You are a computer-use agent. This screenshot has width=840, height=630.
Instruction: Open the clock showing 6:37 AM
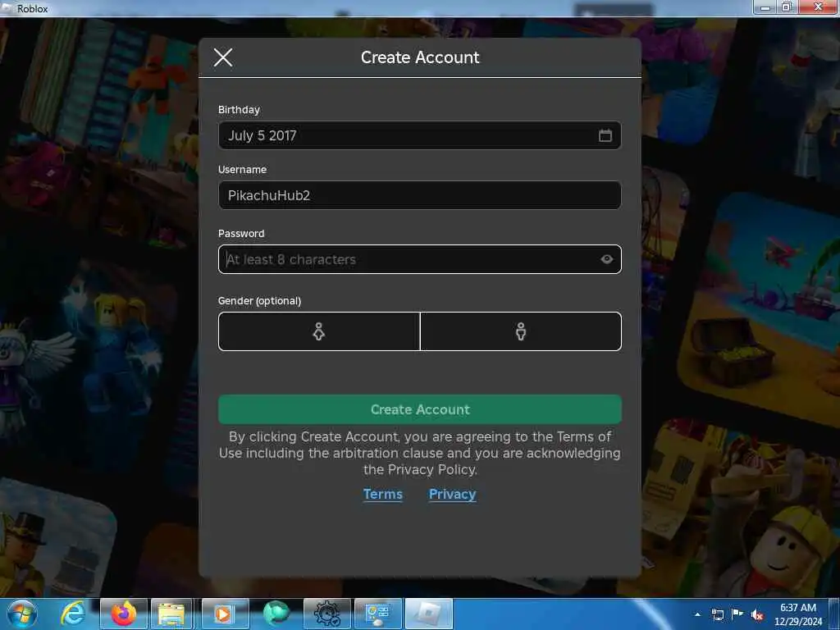(x=797, y=614)
